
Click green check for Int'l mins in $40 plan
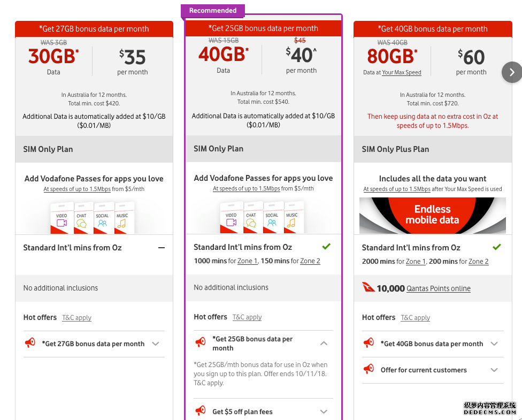point(327,247)
